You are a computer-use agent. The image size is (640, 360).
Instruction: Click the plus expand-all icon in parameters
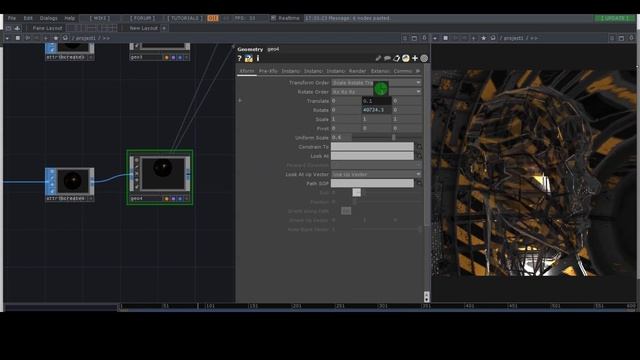(415, 58)
